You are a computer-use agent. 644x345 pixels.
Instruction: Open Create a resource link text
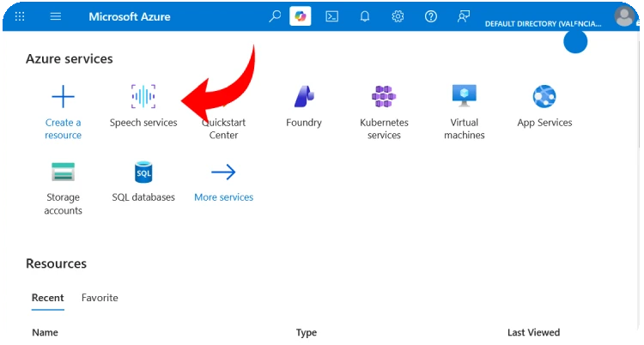[x=63, y=129]
